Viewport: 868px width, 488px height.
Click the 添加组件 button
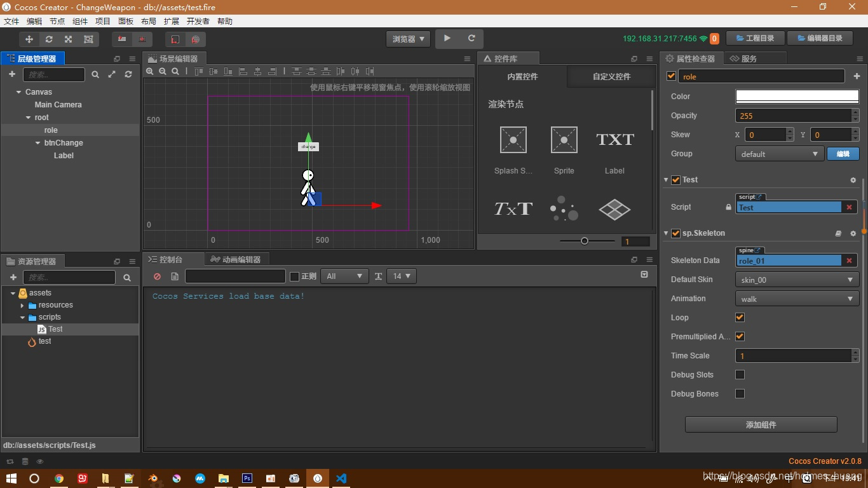pos(761,424)
